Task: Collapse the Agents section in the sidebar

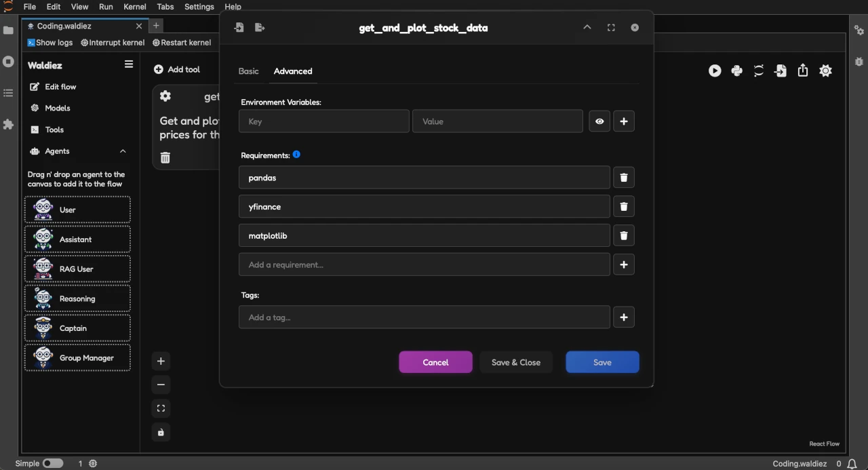Action: (123, 151)
